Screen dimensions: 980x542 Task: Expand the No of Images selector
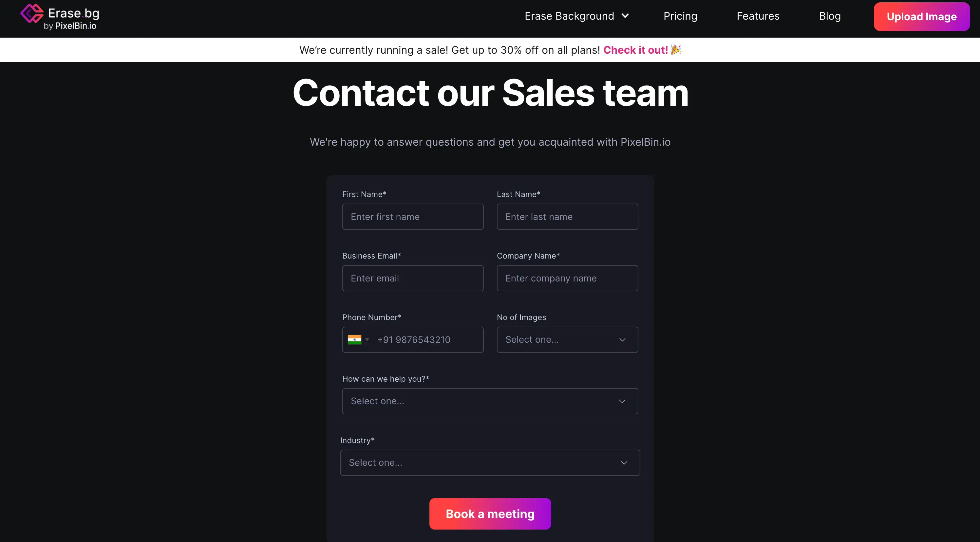[x=567, y=339]
